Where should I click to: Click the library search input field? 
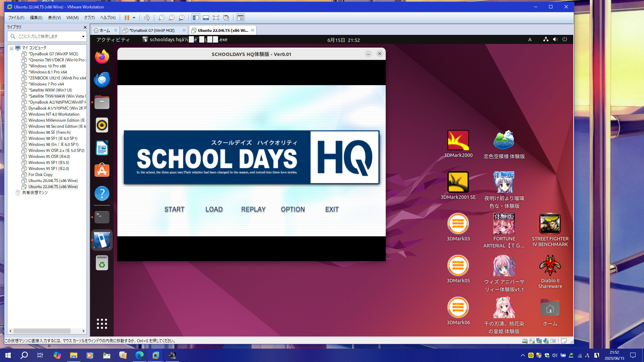[x=47, y=36]
